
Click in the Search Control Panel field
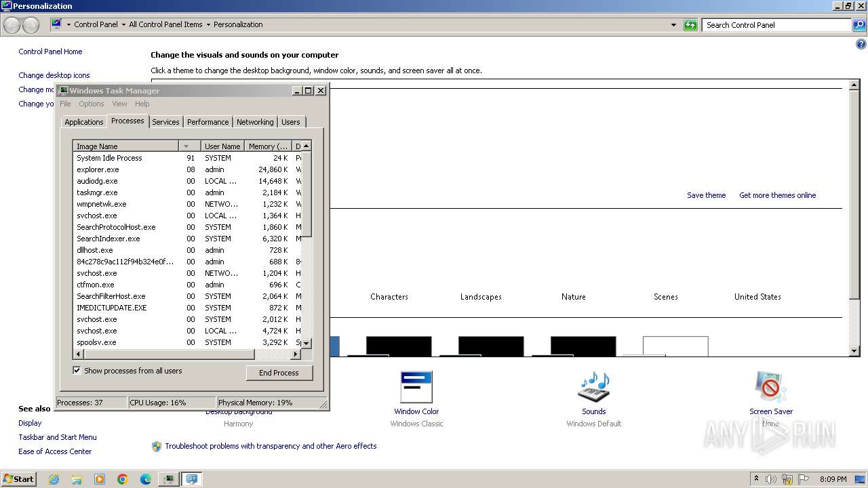pyautogui.click(x=776, y=25)
